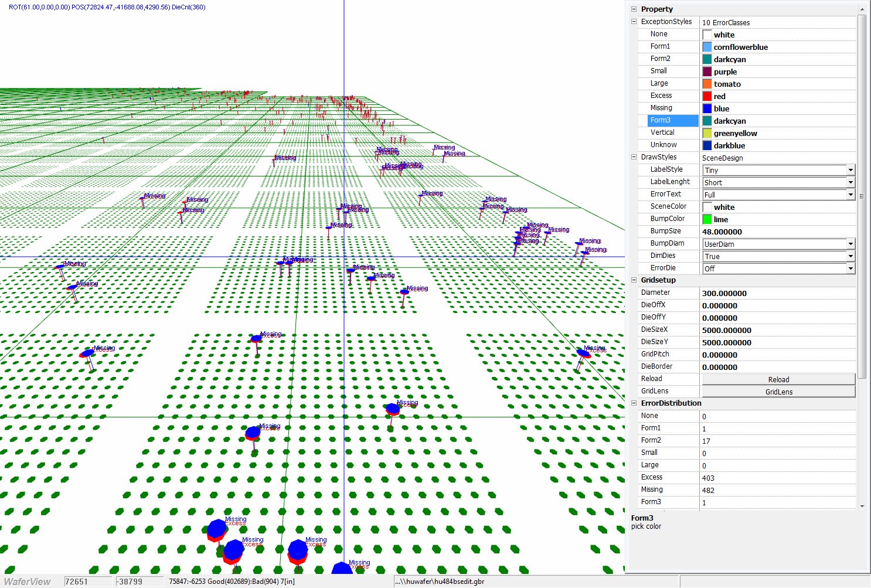Pick the Excess red swatch
The height and width of the screenshot is (588, 871).
(707, 96)
